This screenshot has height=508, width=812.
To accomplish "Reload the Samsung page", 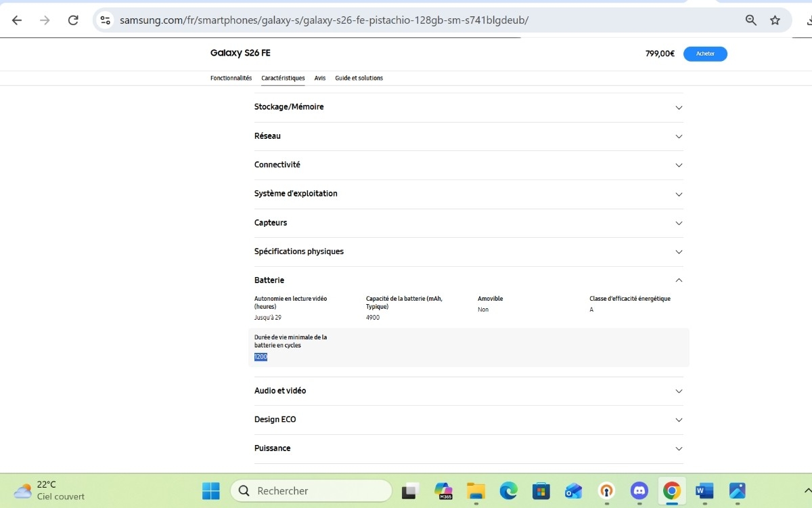I will click(73, 20).
